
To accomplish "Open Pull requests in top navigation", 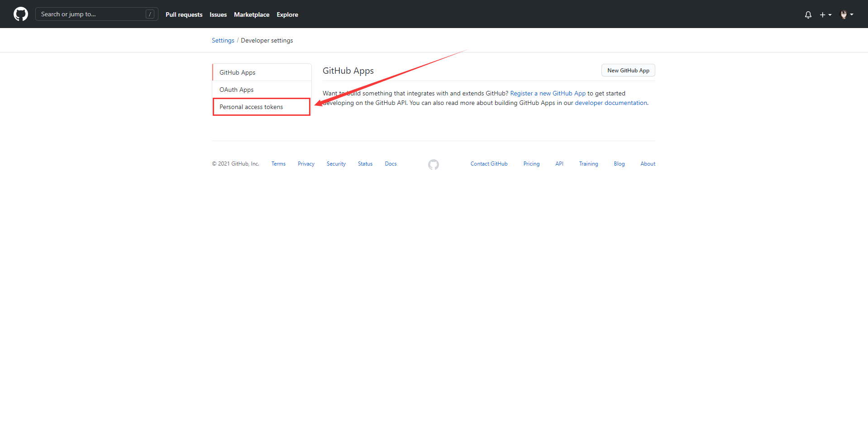I will pos(184,14).
